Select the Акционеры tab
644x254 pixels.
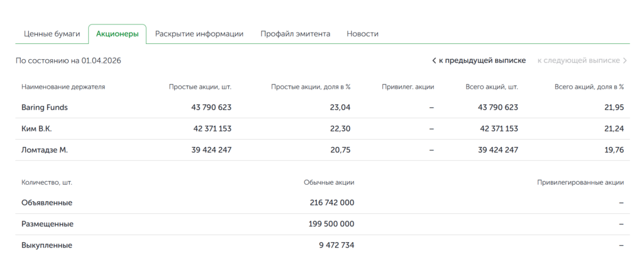click(117, 34)
